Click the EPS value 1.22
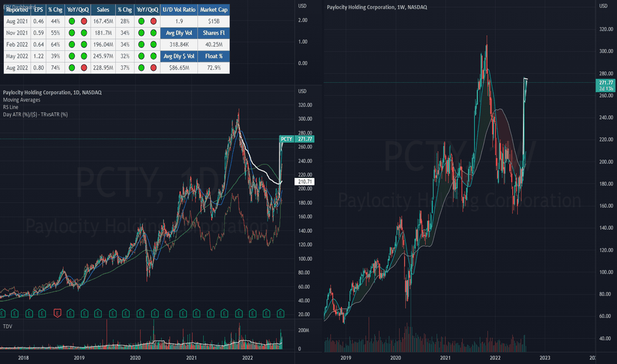 (38, 56)
